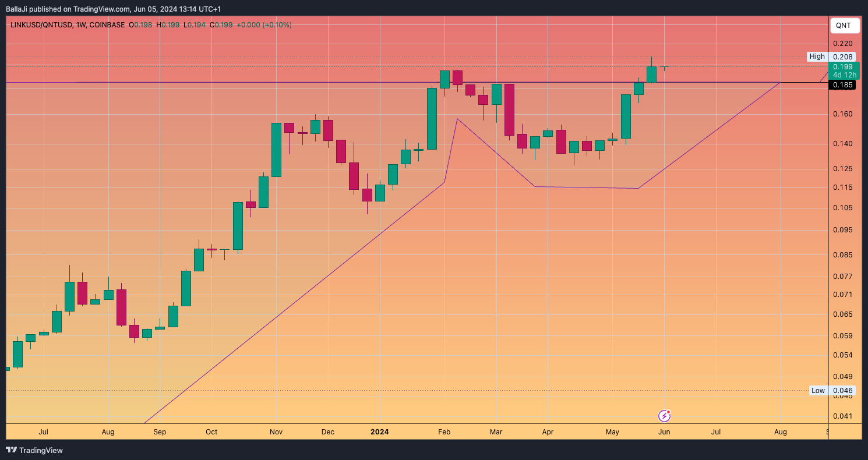Viewport: 868px width, 460px height.
Task: Click the May label on time axis
Action: [x=612, y=432]
